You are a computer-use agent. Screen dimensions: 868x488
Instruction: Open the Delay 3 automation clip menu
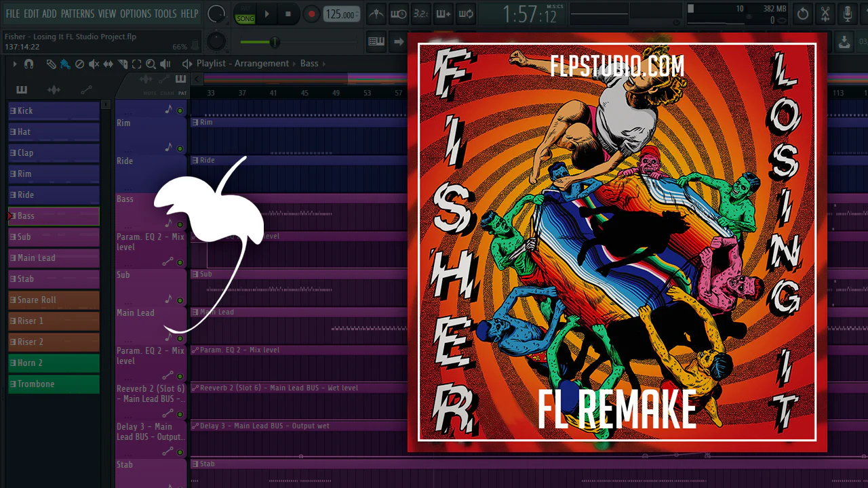[195, 426]
